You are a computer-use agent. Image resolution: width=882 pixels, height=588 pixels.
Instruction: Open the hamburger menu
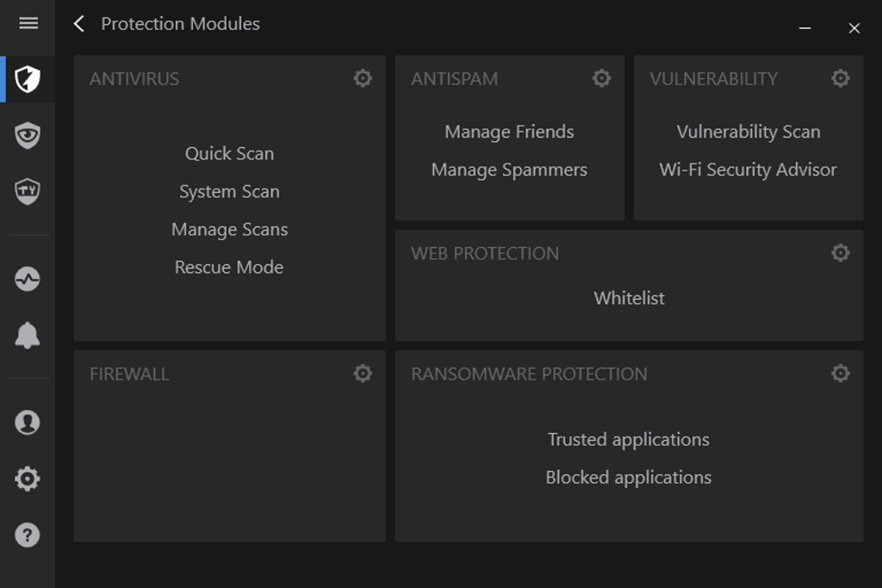click(x=28, y=23)
